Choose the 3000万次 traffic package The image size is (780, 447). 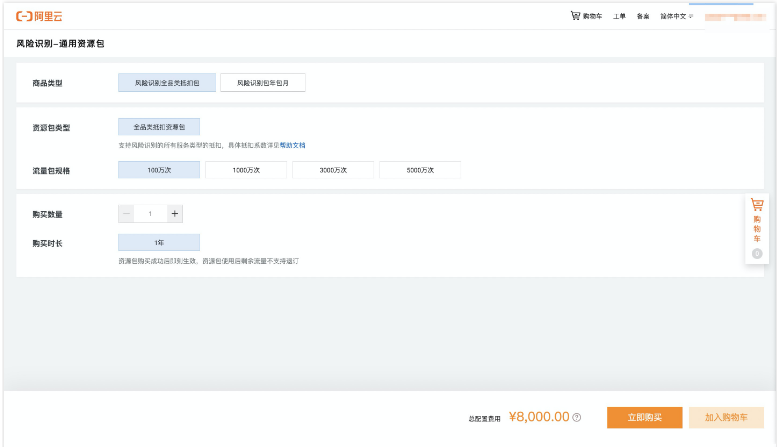(333, 170)
